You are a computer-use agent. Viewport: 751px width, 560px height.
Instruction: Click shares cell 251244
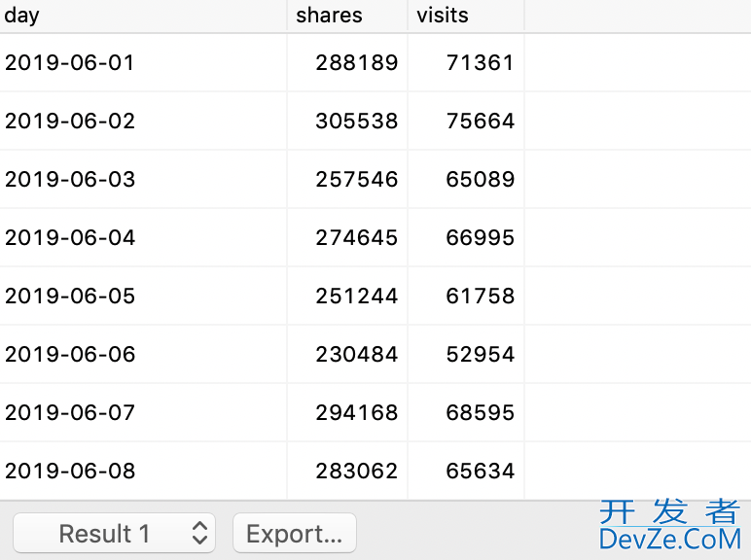pyautogui.click(x=357, y=297)
